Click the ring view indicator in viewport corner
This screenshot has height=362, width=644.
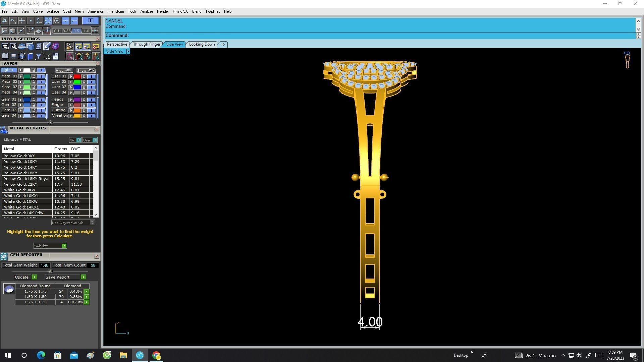tap(627, 60)
